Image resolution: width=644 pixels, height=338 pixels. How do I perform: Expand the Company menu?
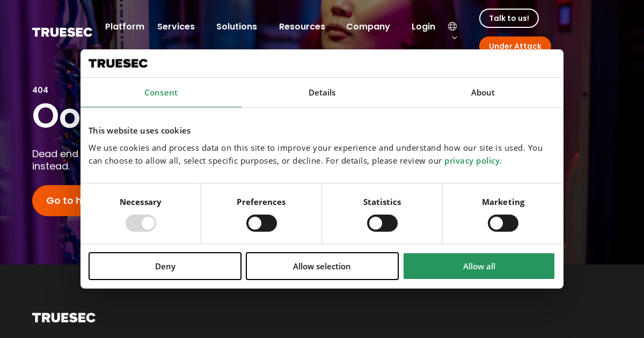(368, 27)
